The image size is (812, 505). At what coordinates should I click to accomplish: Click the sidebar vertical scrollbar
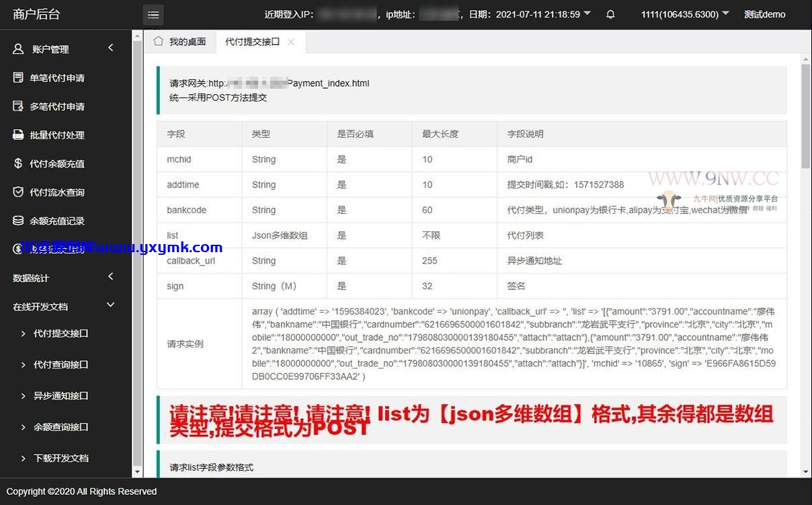click(x=137, y=252)
